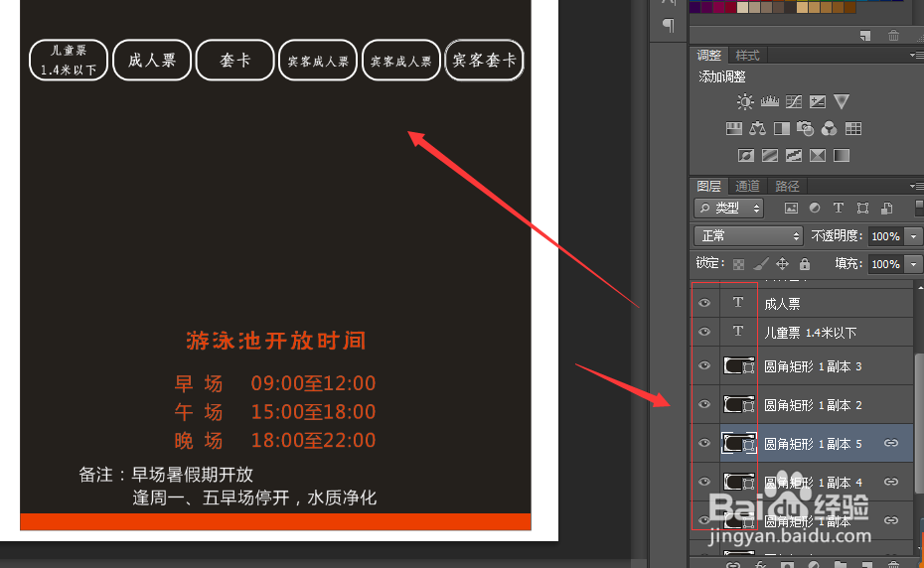Filter layers by shape layer type
This screenshot has width=924, height=568.
(x=862, y=208)
